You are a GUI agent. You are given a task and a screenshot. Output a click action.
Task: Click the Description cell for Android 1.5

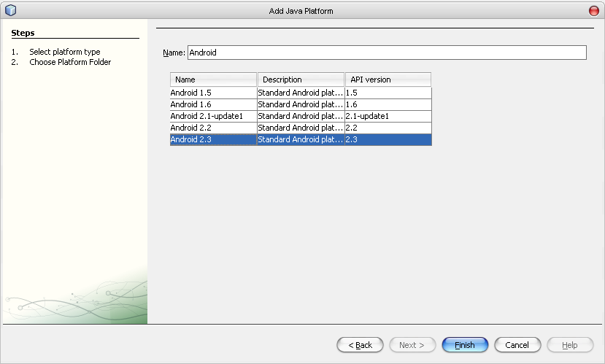point(301,93)
